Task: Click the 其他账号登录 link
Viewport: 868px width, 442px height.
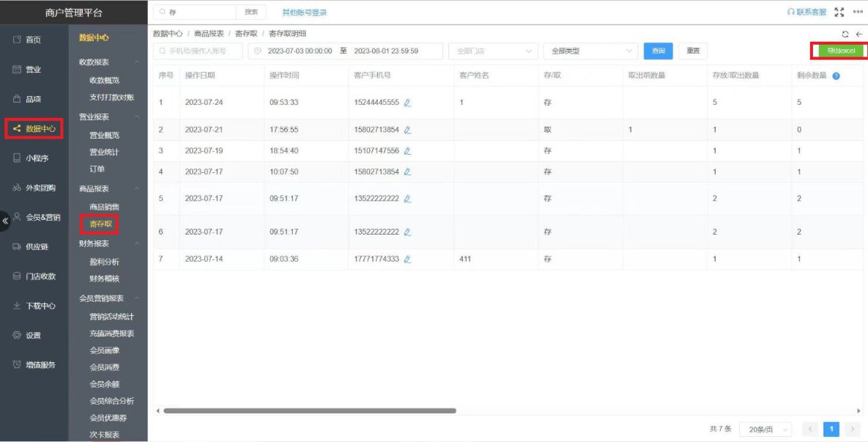Action: point(305,12)
